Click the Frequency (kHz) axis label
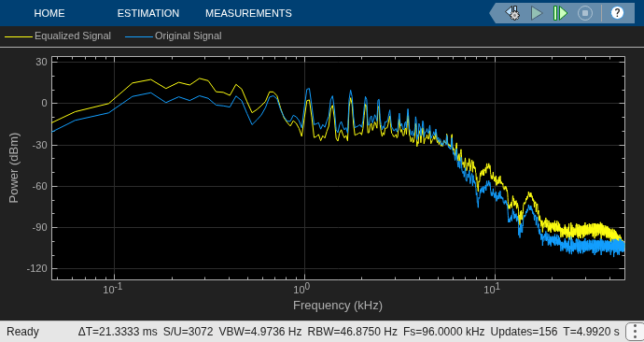The width and height of the screenshot is (644, 342). click(x=338, y=306)
